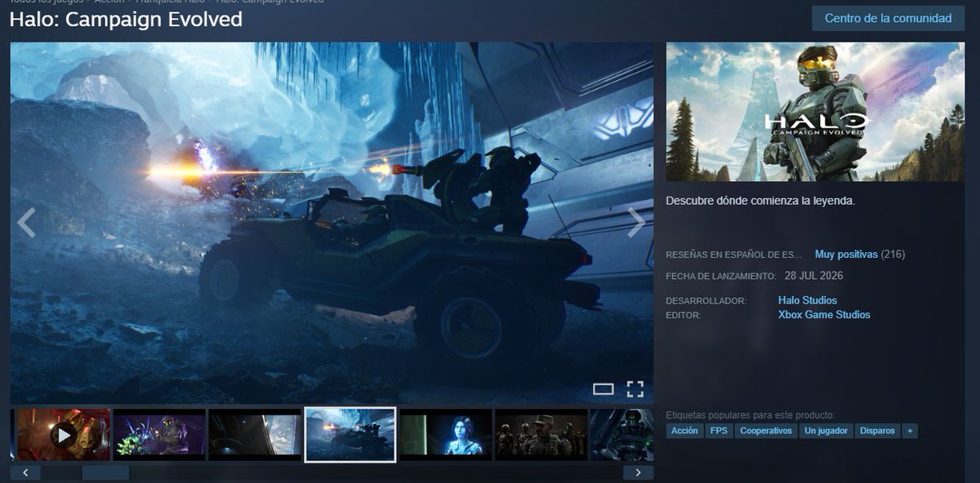Select the Warthog ice cave thumbnail
The height and width of the screenshot is (483, 980).
click(350, 435)
